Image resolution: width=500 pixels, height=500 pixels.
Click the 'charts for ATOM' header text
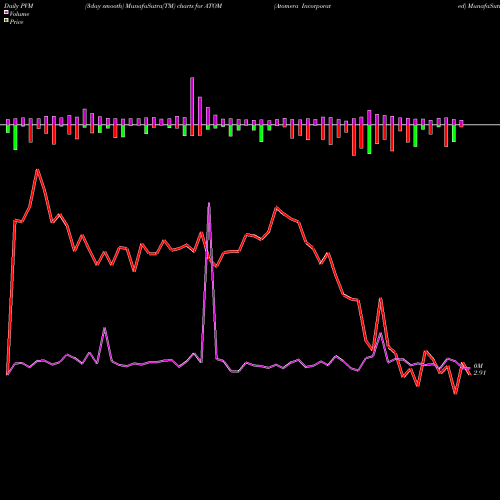click(x=199, y=6)
